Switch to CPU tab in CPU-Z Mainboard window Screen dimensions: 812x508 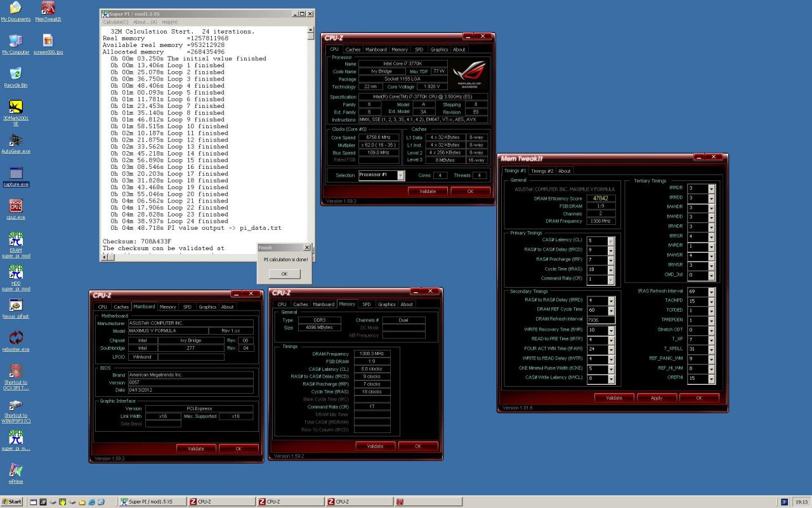pyautogui.click(x=102, y=307)
